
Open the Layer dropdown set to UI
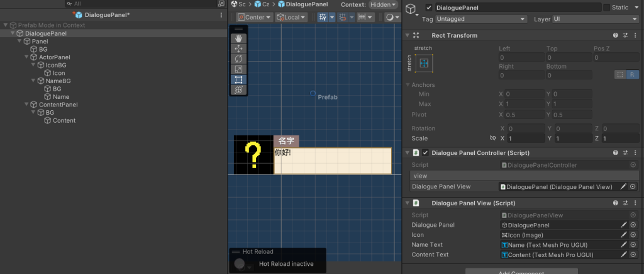(595, 19)
